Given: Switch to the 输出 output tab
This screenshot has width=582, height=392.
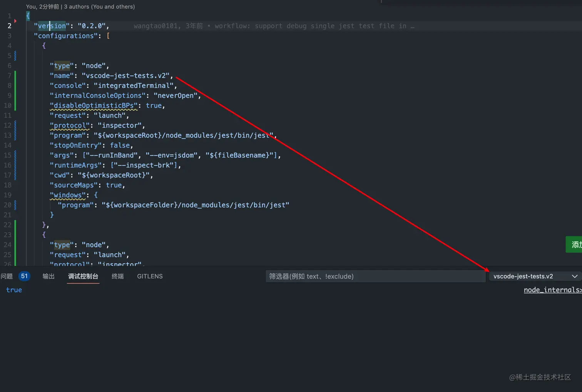Looking at the screenshot, I should pyautogui.click(x=48, y=276).
